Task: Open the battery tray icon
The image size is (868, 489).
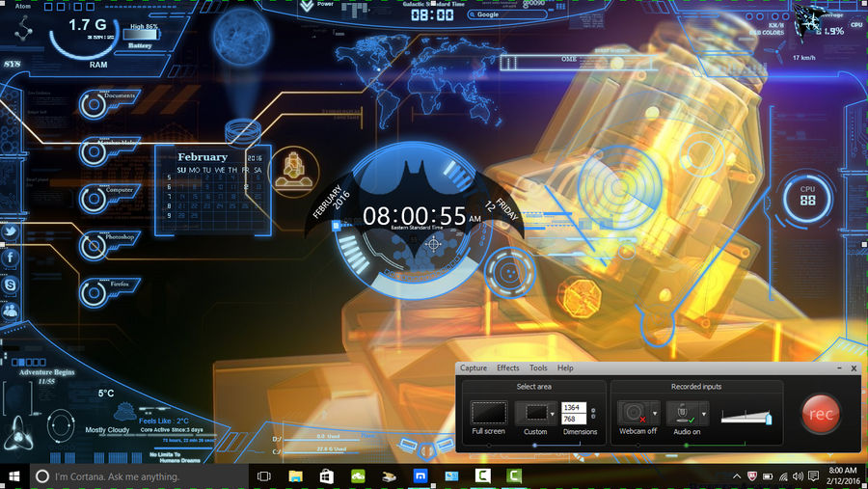Action: click(768, 476)
